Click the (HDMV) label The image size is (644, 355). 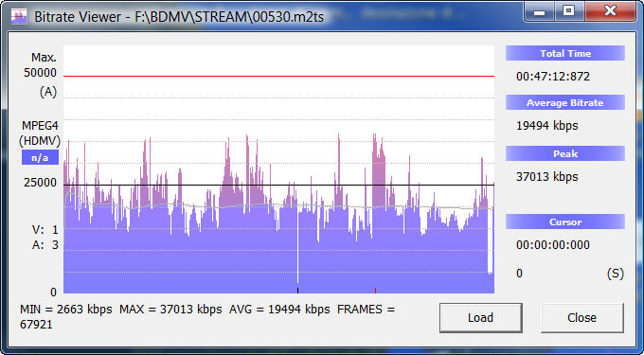tap(40, 142)
